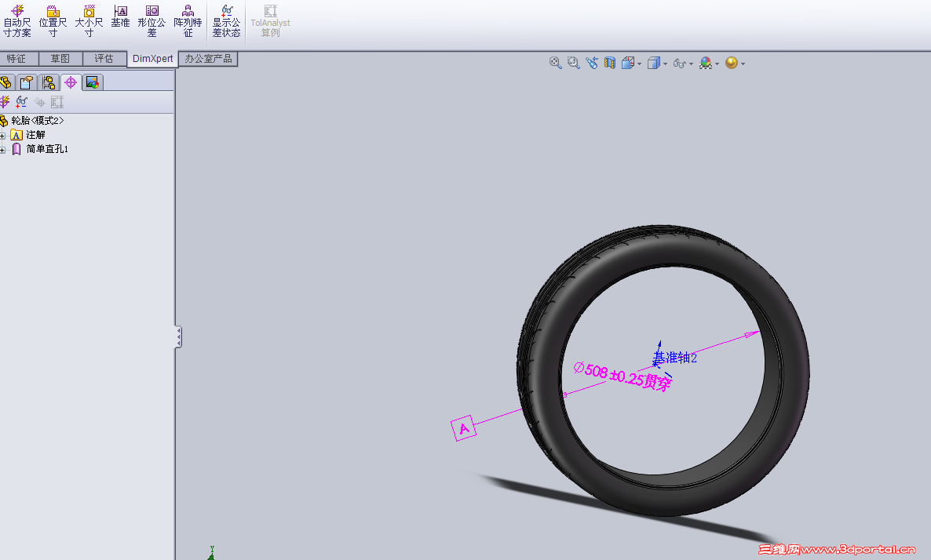Open the Hide/Show Items dropdown arrow
Screen dimensions: 931x560
(x=691, y=64)
